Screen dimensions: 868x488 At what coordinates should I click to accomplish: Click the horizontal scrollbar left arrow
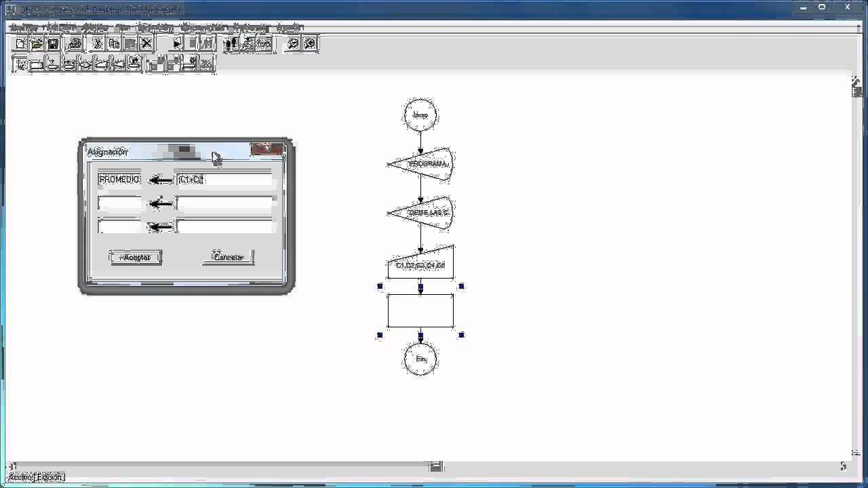[12, 466]
